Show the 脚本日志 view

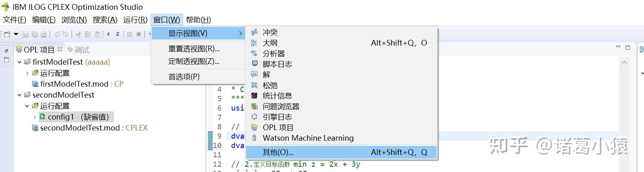(x=341, y=64)
